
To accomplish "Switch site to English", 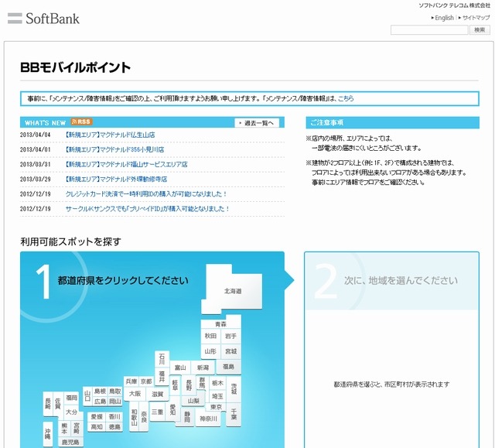I will tap(442, 18).
